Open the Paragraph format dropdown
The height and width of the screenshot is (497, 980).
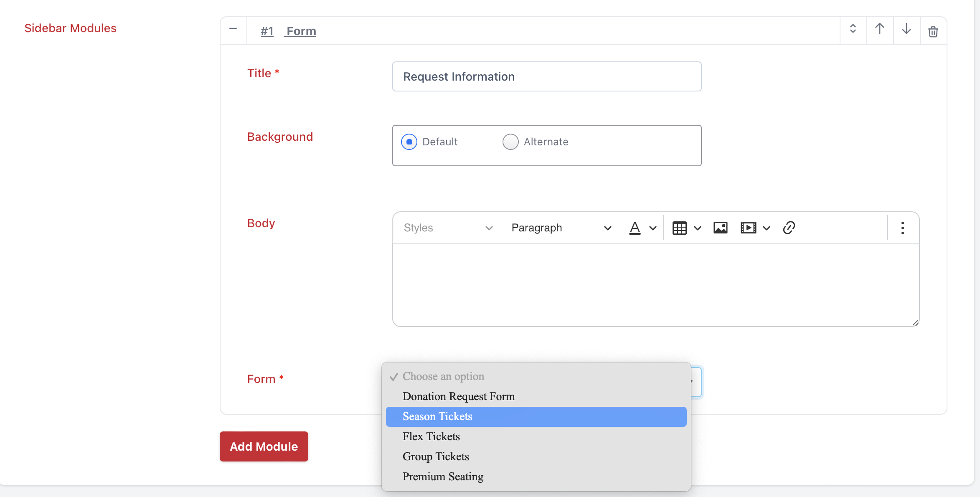click(x=561, y=228)
